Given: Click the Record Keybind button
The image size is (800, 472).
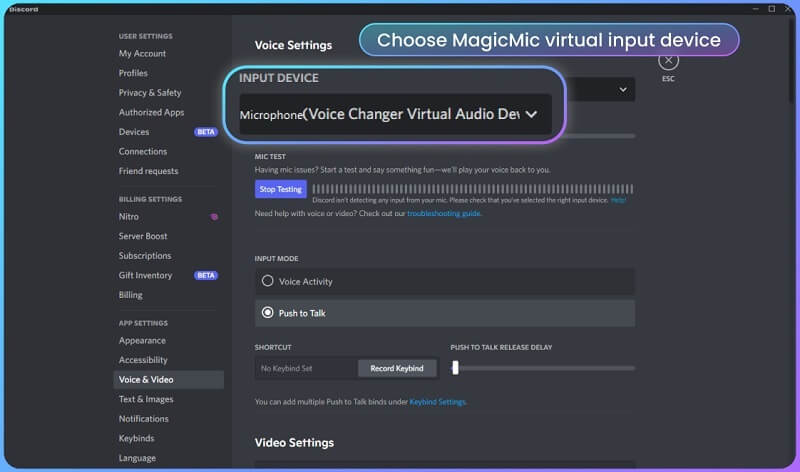Looking at the screenshot, I should point(397,368).
